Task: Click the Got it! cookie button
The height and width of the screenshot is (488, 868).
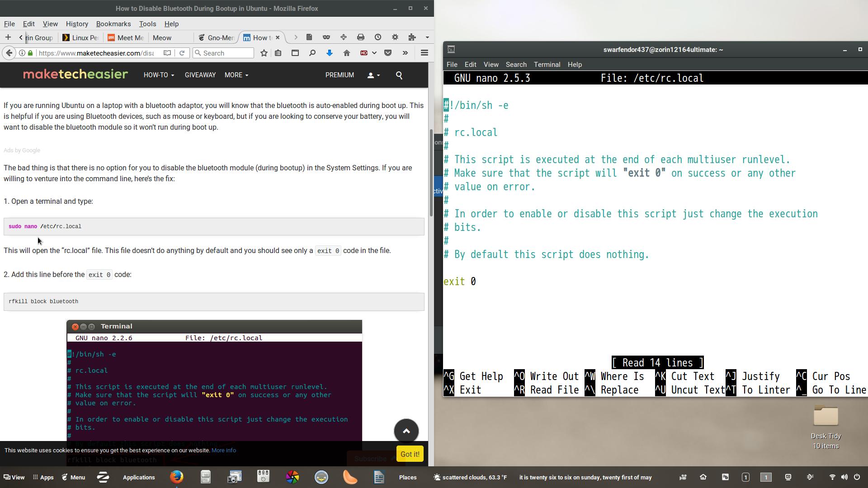Action: point(410,454)
